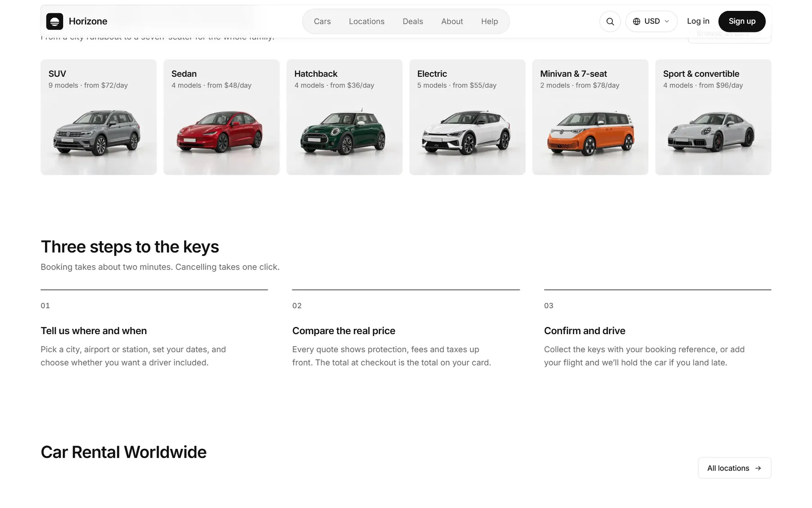This screenshot has width=812, height=508.
Task: Click step number "02"
Action: tap(297, 306)
